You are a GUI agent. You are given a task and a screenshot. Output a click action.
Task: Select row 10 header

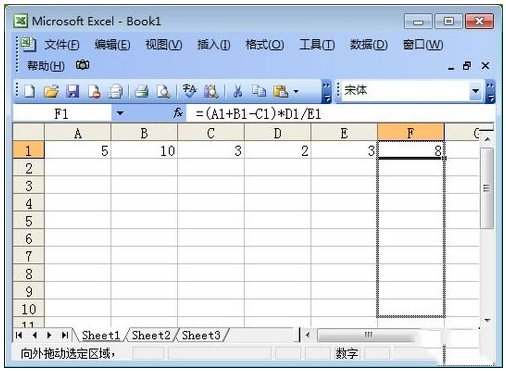pos(28,309)
